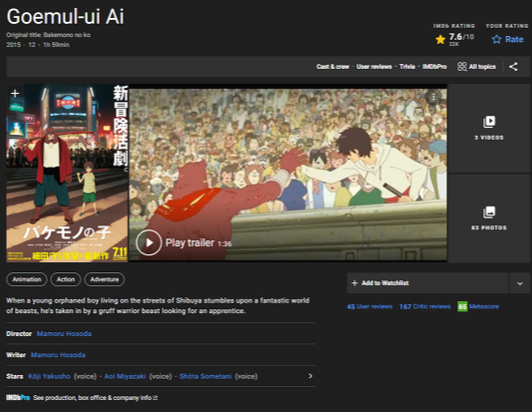Open writer Mamoru Hosoda's page

(x=58, y=355)
